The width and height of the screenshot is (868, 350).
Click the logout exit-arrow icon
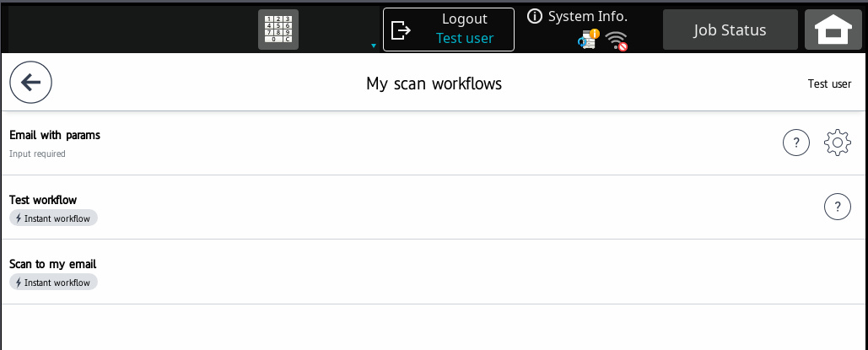[x=402, y=30]
